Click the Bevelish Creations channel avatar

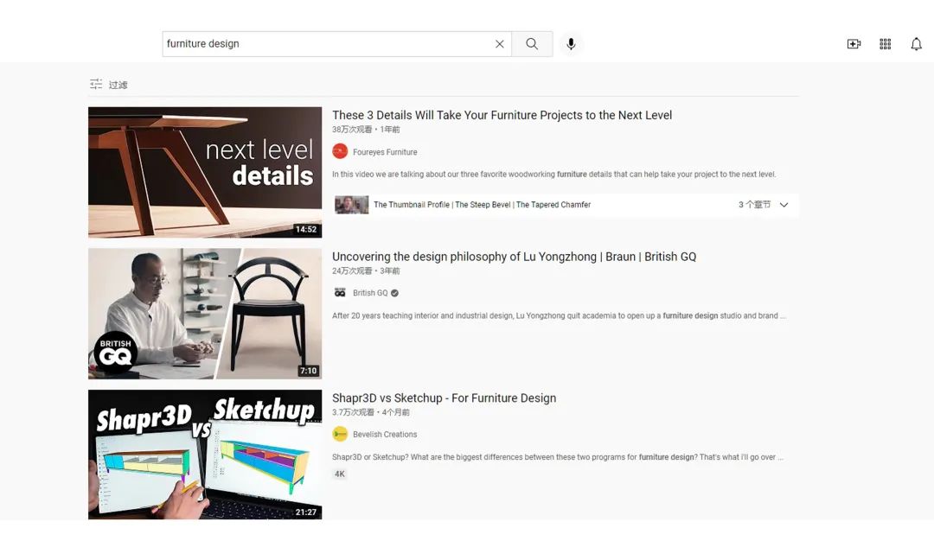click(340, 435)
